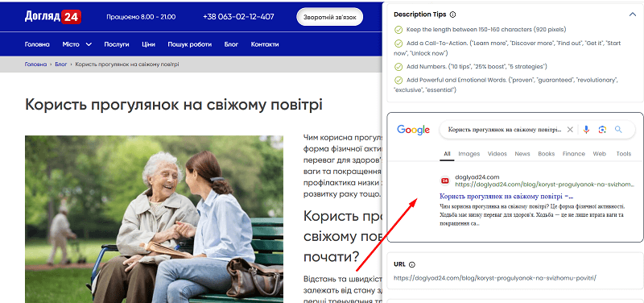Open the blue search result title link
The height and width of the screenshot is (303, 644).
(506, 196)
